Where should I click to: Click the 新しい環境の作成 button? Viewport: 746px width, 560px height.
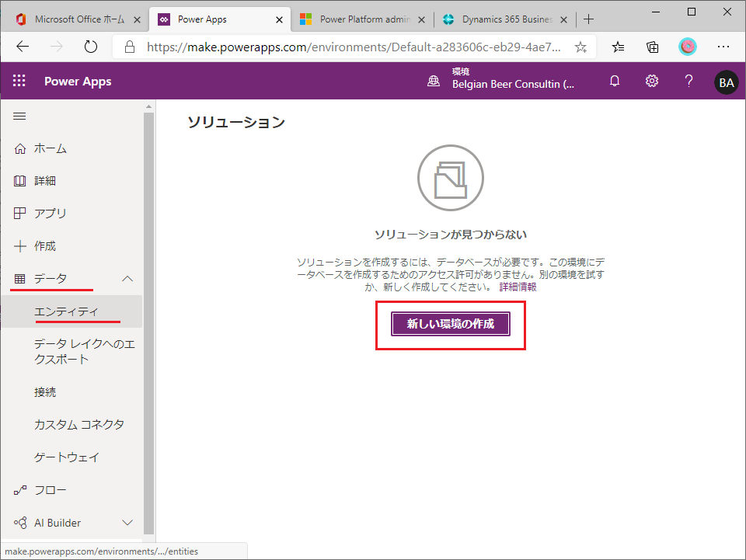(x=451, y=324)
